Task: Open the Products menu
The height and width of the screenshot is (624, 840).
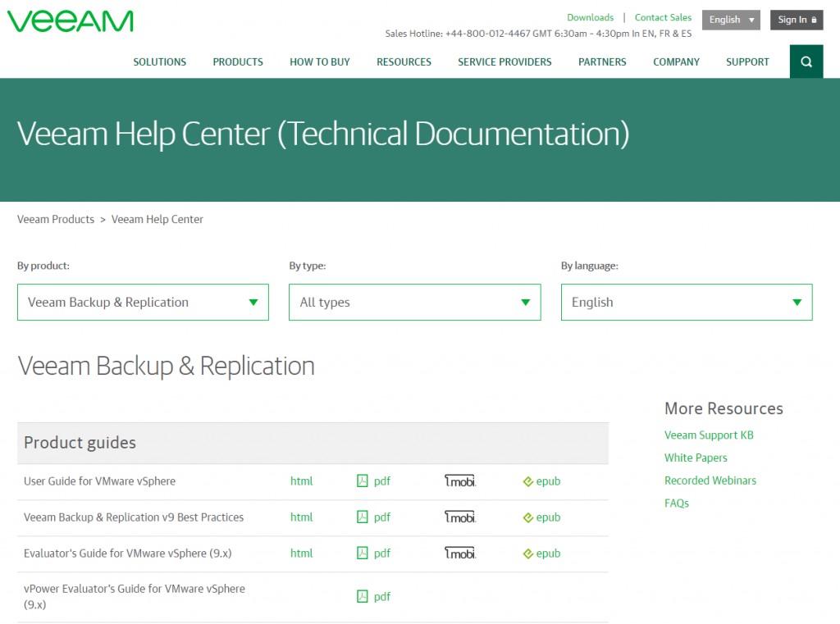Action: 238,62
